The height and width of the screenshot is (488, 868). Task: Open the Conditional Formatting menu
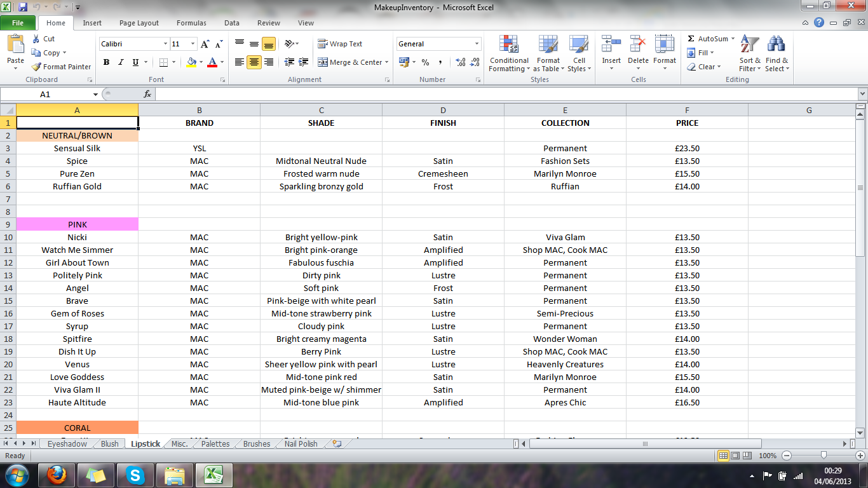(508, 54)
